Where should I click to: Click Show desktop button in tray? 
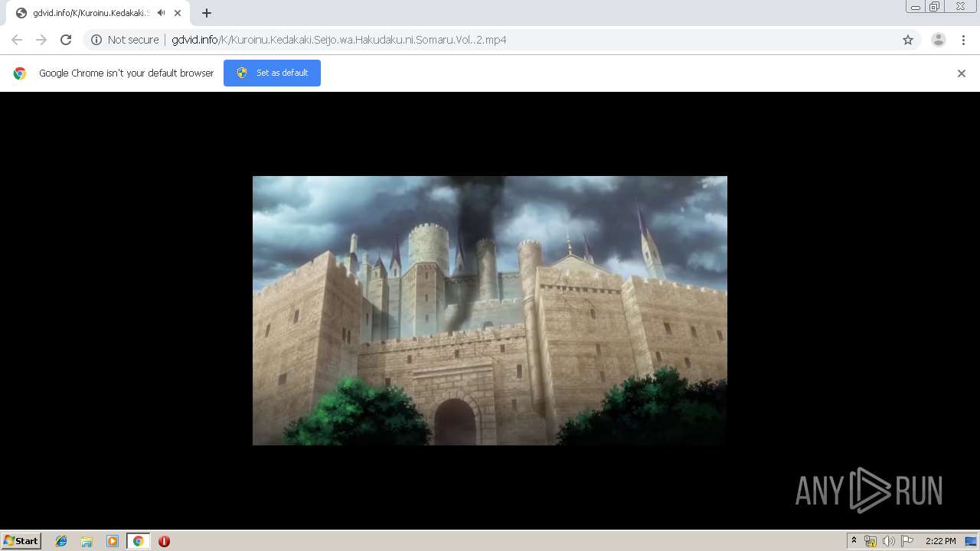coord(971,541)
